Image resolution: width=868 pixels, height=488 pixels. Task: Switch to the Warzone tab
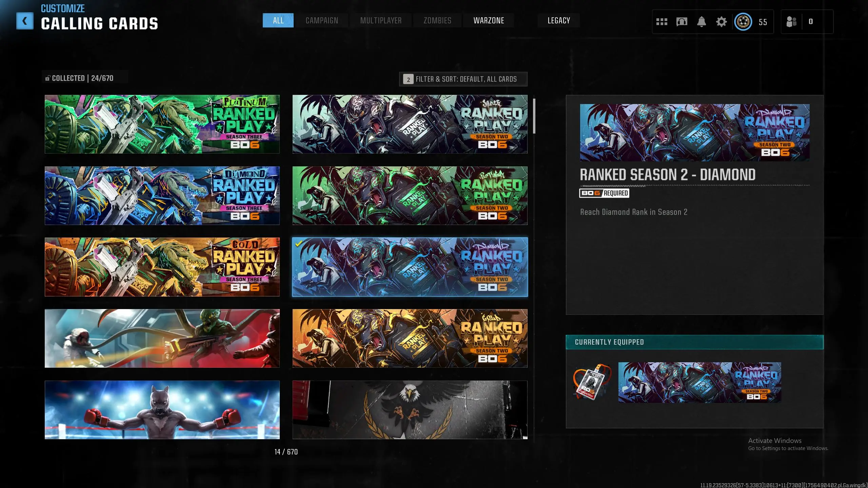pyautogui.click(x=489, y=21)
